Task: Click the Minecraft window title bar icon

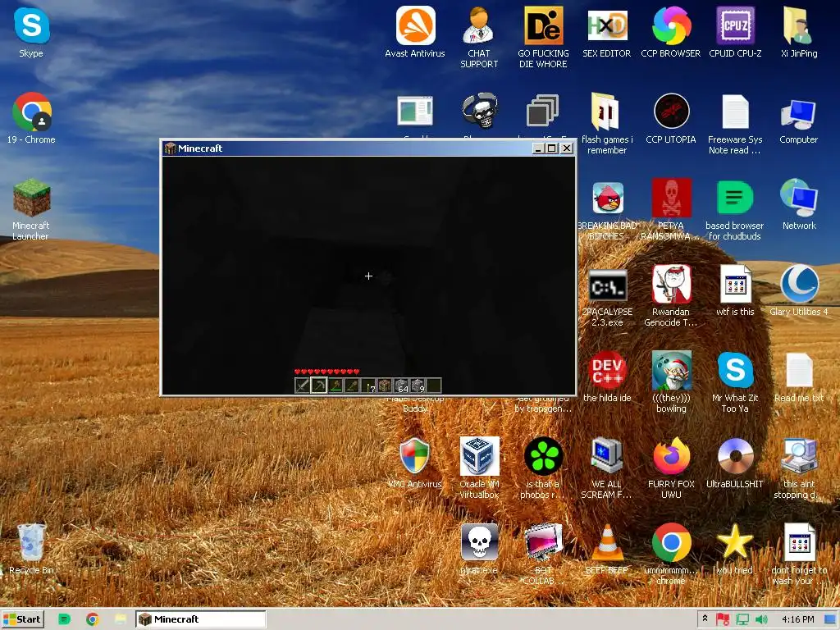Action: click(171, 148)
